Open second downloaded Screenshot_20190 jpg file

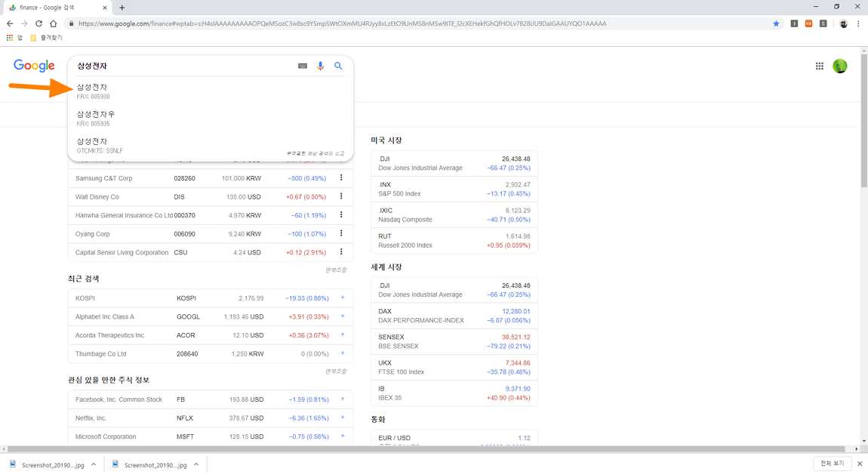click(149, 465)
